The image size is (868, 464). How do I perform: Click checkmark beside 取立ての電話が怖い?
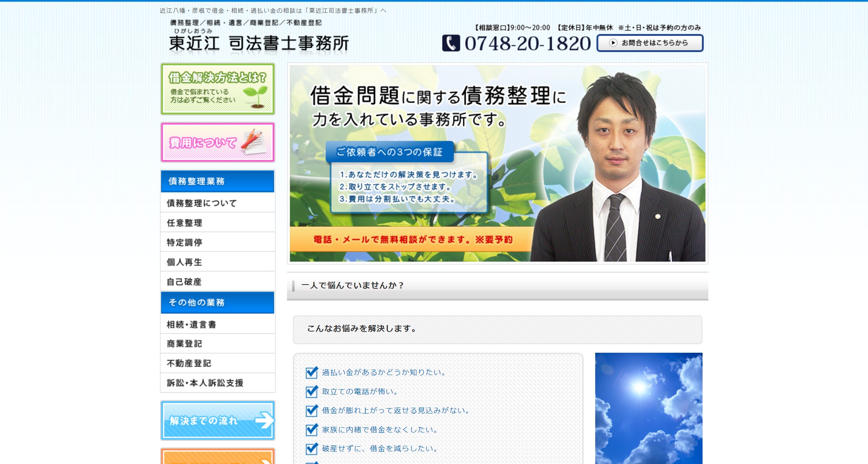pyautogui.click(x=312, y=392)
